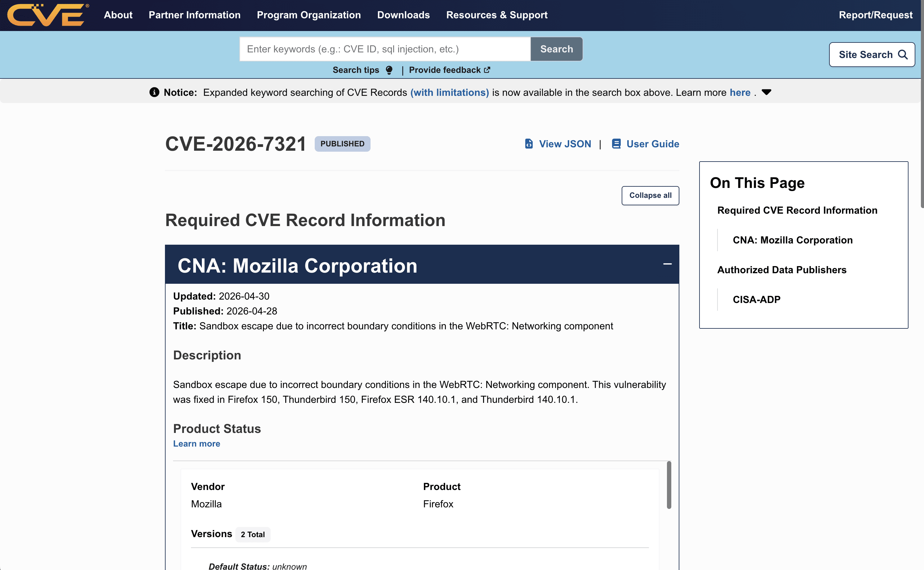Open the Program Organization menu
Screen dimensions: 924x570
(309, 15)
